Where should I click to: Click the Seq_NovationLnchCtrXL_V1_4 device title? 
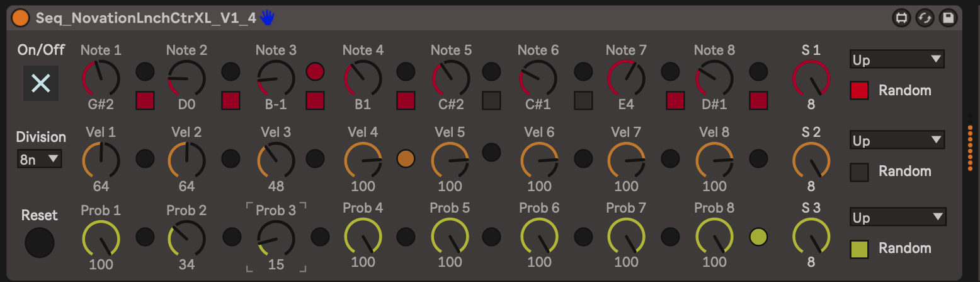(145, 18)
